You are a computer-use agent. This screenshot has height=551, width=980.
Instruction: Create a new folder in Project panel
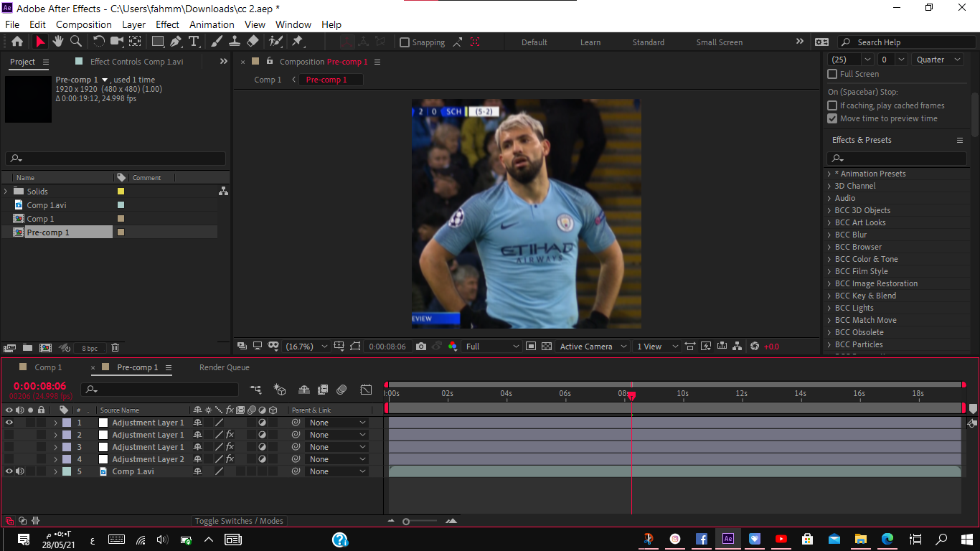27,348
